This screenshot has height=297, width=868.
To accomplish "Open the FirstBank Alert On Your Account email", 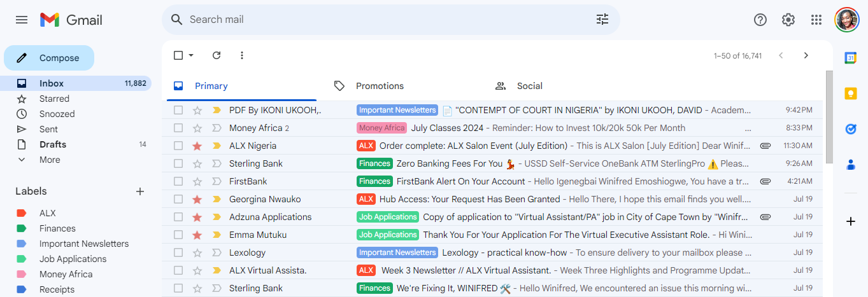I will pos(494,181).
